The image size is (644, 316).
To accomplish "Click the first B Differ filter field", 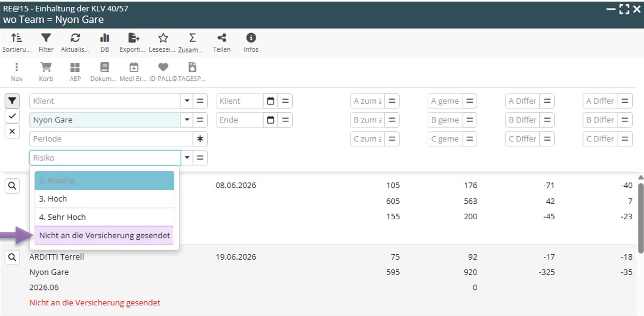I will click(522, 120).
